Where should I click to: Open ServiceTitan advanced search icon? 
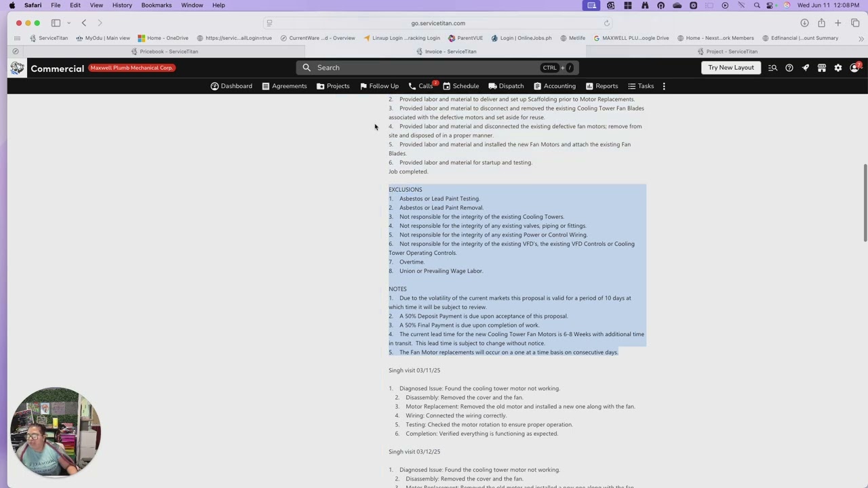pos(772,68)
